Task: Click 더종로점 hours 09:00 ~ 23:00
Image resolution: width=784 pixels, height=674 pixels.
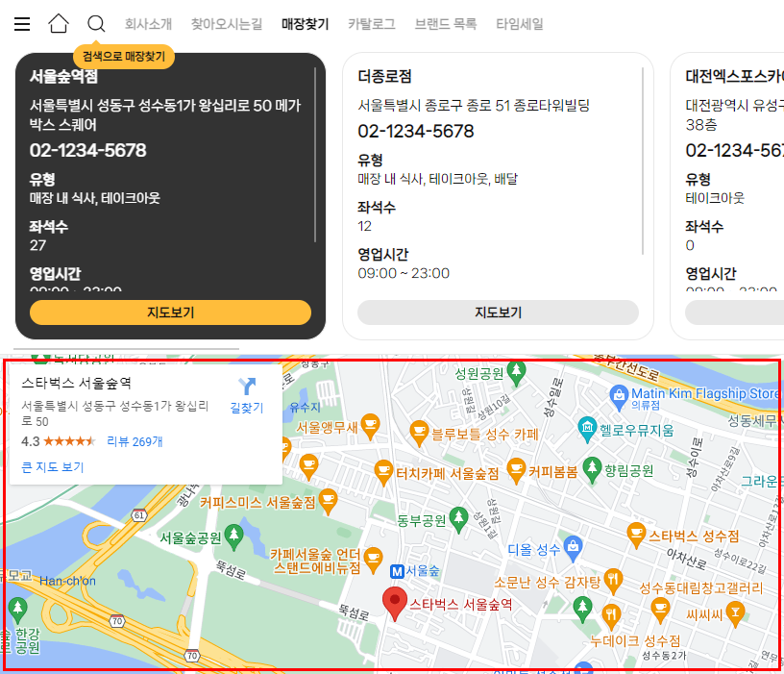Action: pyautogui.click(x=404, y=273)
